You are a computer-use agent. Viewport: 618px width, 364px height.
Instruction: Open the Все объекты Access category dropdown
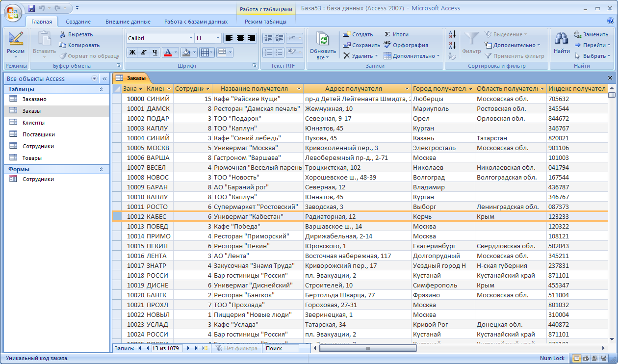pyautogui.click(x=95, y=78)
